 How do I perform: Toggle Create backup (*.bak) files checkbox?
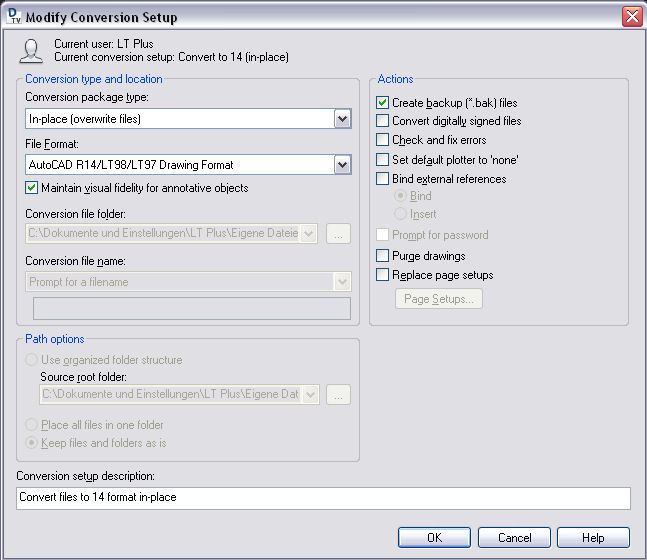(383, 102)
